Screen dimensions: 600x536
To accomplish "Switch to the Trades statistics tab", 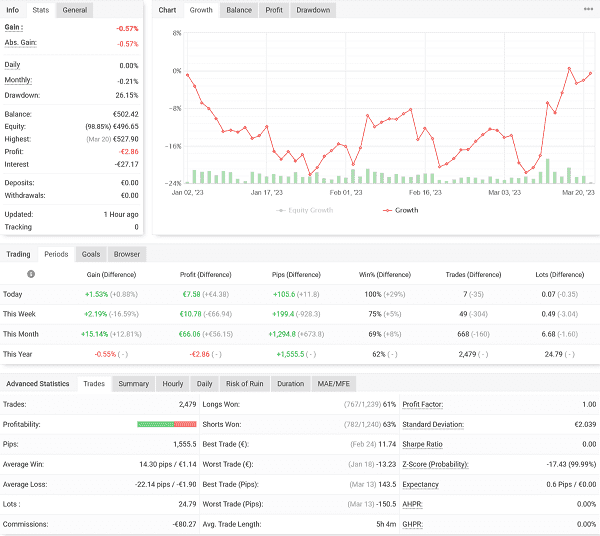I will click(x=94, y=384).
